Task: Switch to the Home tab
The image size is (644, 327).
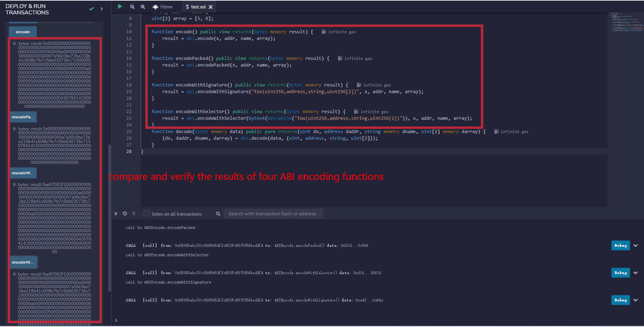Action: [x=163, y=7]
